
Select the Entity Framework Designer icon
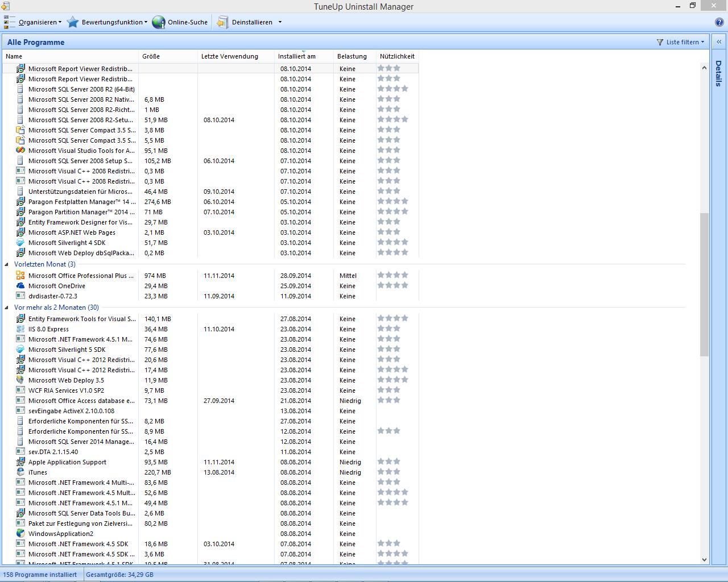20,222
